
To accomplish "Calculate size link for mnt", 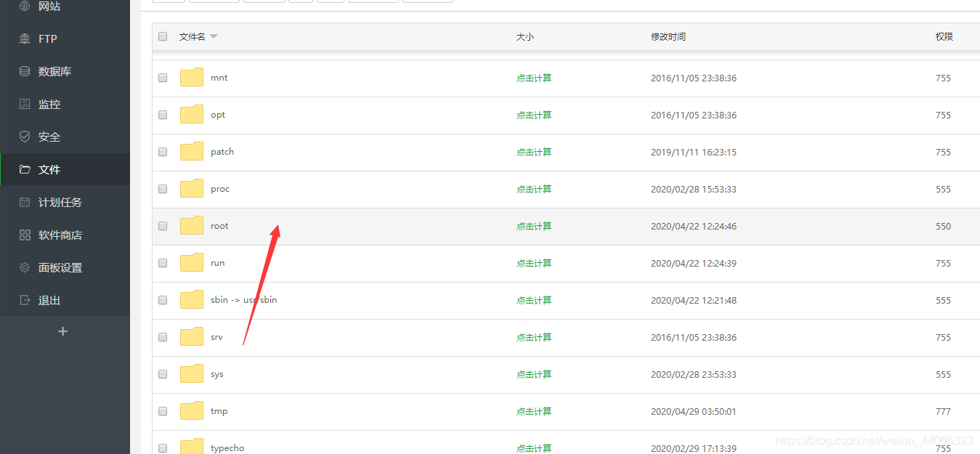I will pyautogui.click(x=534, y=78).
